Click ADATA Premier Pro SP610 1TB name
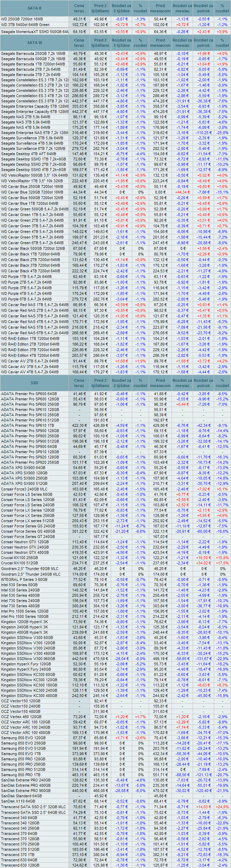The height and width of the screenshot is (868, 231). (x=28, y=425)
